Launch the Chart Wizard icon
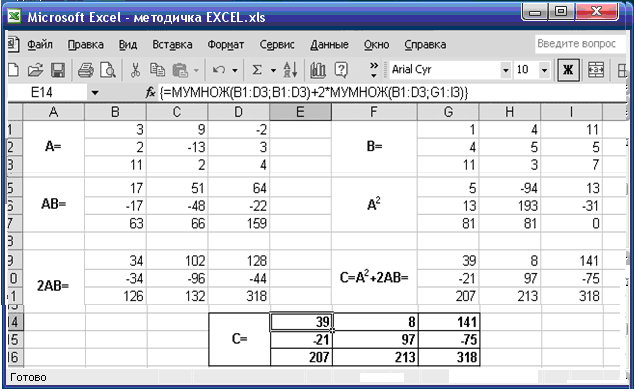Screen dimensions: 636x391 [318, 70]
